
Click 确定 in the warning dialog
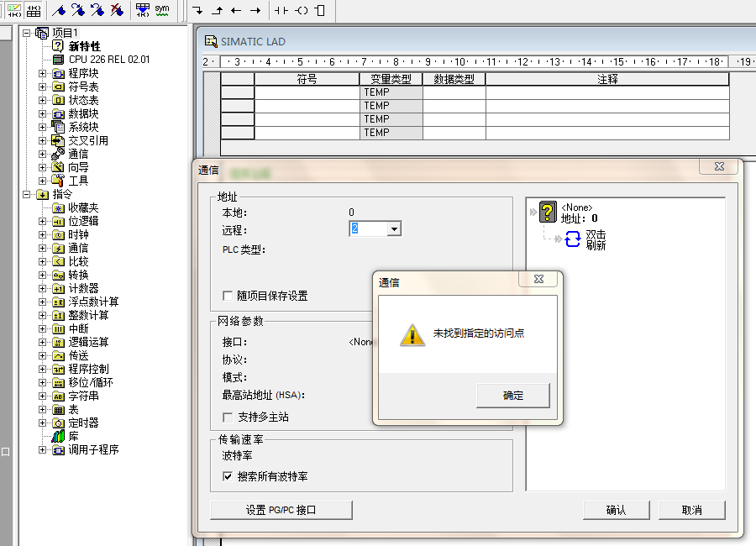(x=513, y=396)
